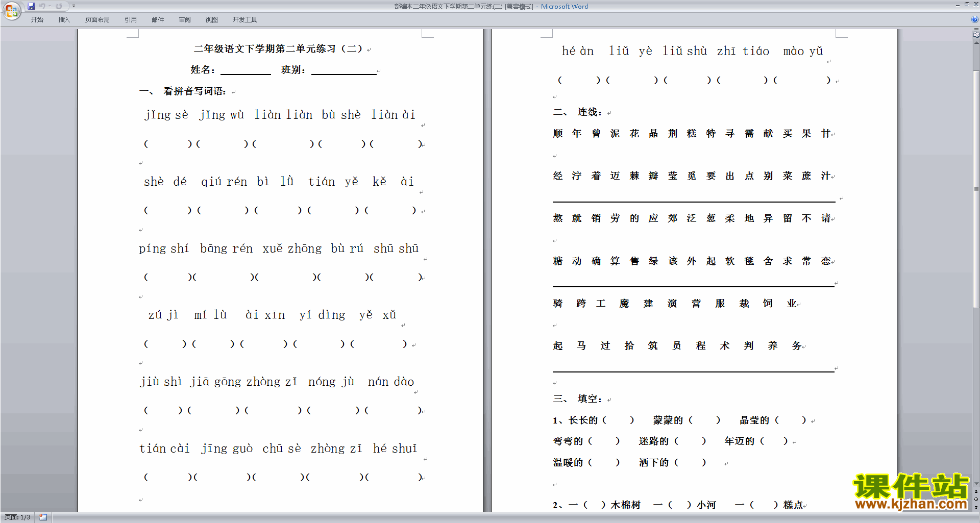The width and height of the screenshot is (980, 523).
Task: Click the pinyin text xuě zhōng
Action: point(292,248)
